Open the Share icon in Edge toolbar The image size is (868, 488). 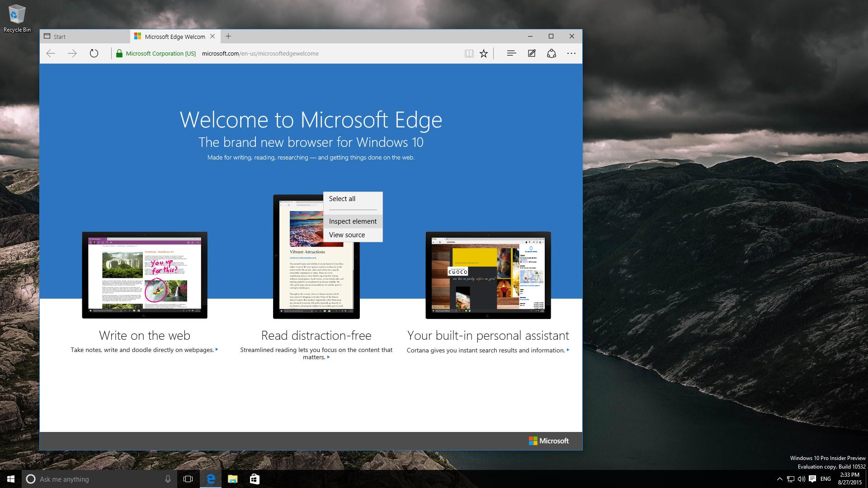[x=552, y=53]
